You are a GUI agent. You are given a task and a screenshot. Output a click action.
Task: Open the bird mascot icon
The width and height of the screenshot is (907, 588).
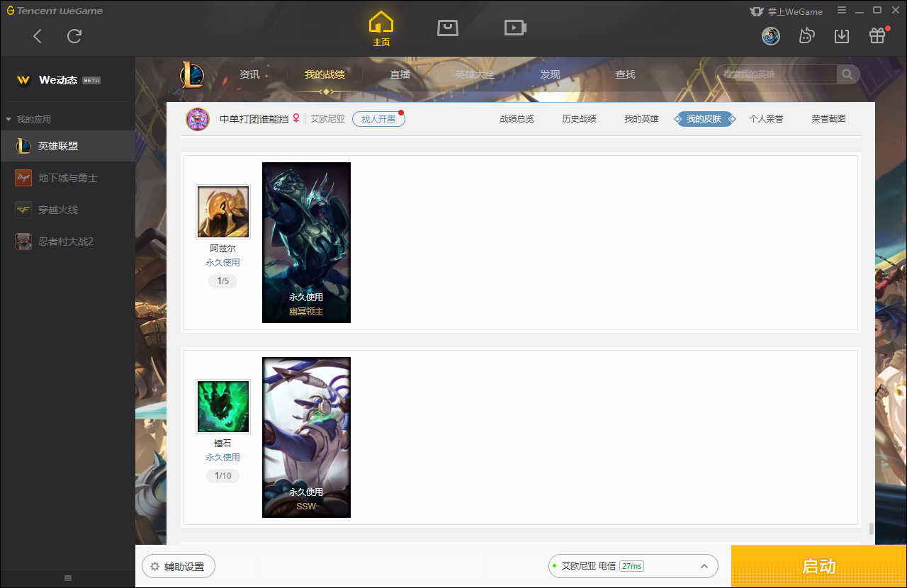806,36
